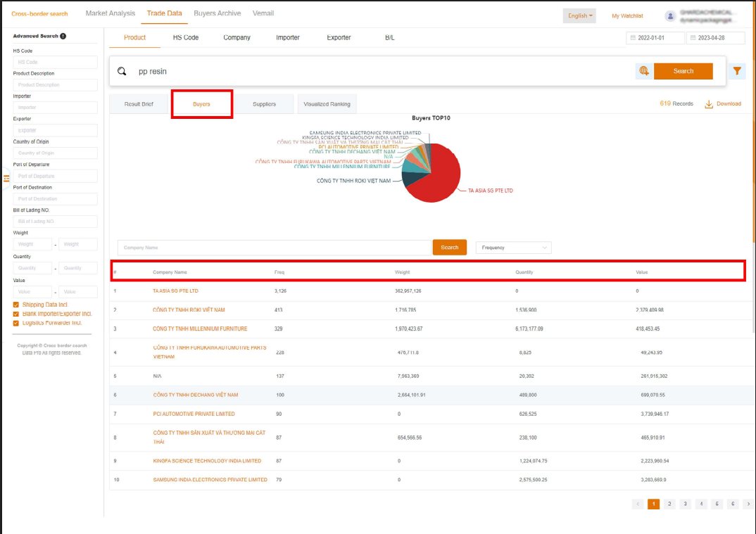Click the Company Name search field
This screenshot has height=534, width=756.
(x=274, y=248)
